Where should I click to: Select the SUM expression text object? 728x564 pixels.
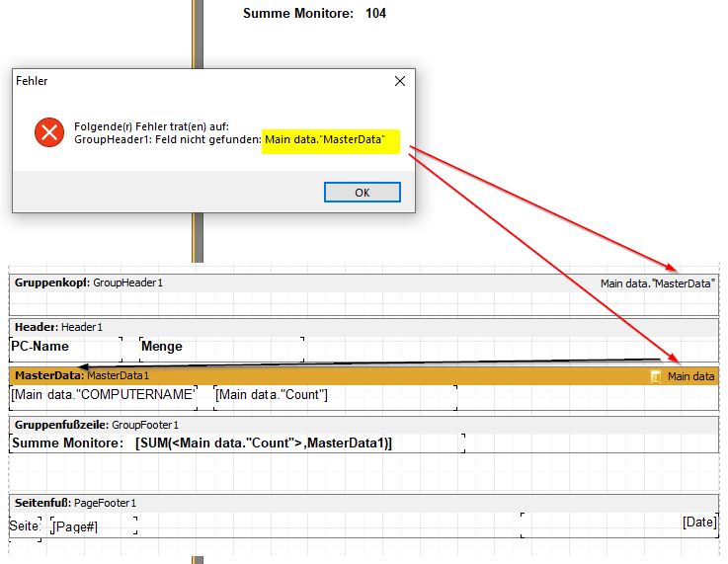coord(263,443)
